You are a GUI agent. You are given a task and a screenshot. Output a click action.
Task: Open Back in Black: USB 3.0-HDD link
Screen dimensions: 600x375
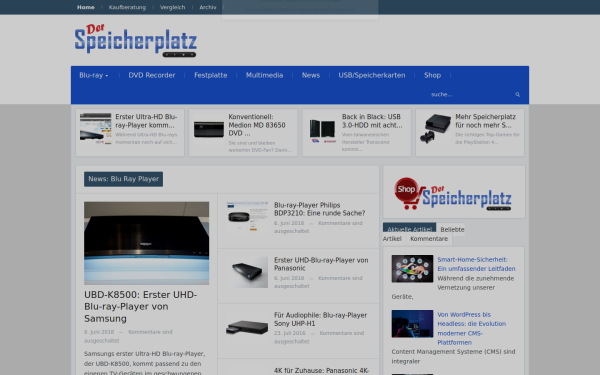click(x=372, y=121)
